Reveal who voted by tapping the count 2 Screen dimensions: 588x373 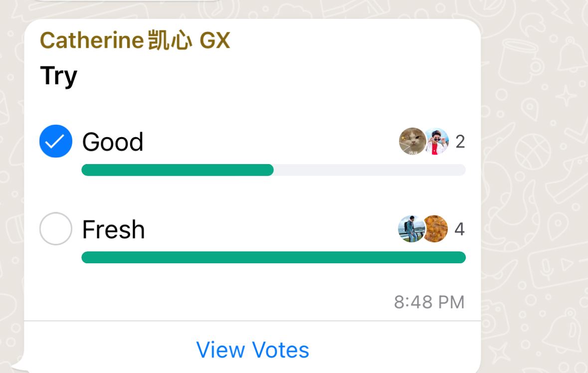(460, 141)
